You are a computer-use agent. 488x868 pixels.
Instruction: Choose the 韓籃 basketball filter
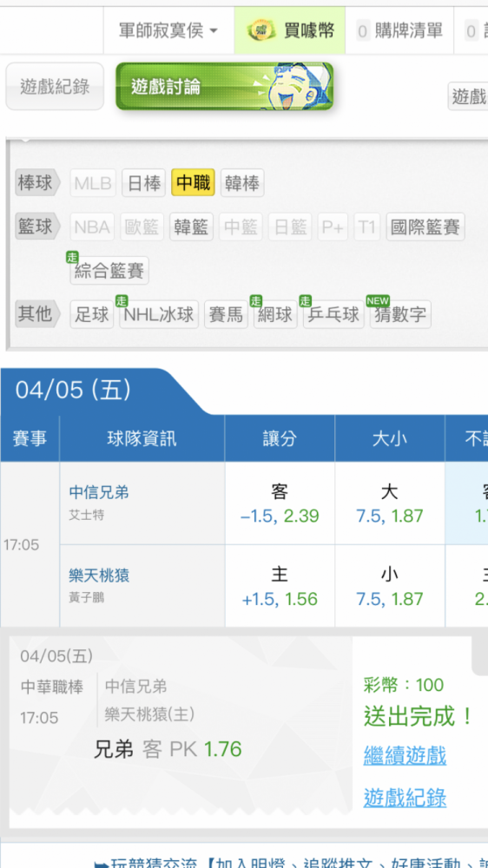[191, 227]
